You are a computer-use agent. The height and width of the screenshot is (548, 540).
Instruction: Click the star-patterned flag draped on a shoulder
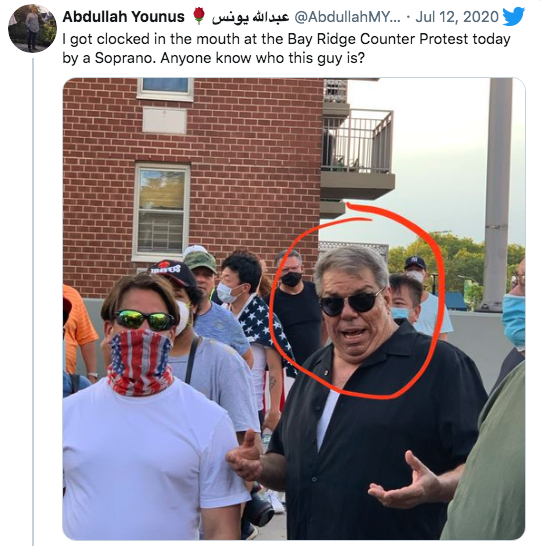tap(265, 329)
